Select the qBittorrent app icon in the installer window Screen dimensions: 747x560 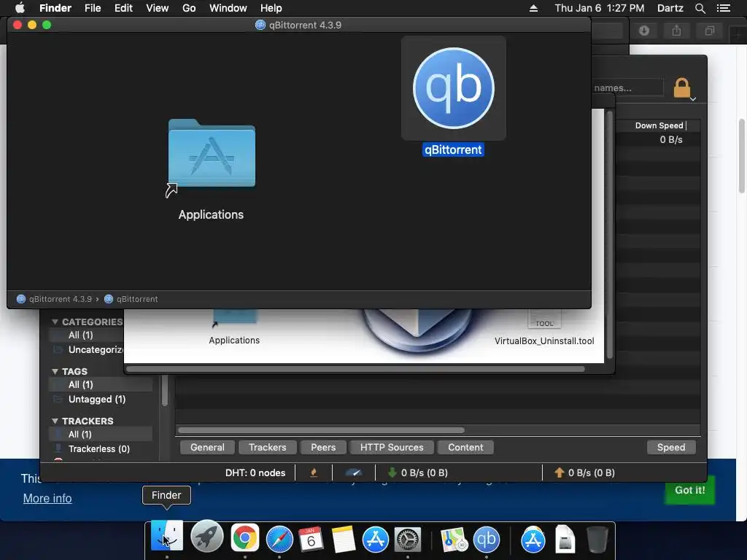pyautogui.click(x=454, y=88)
